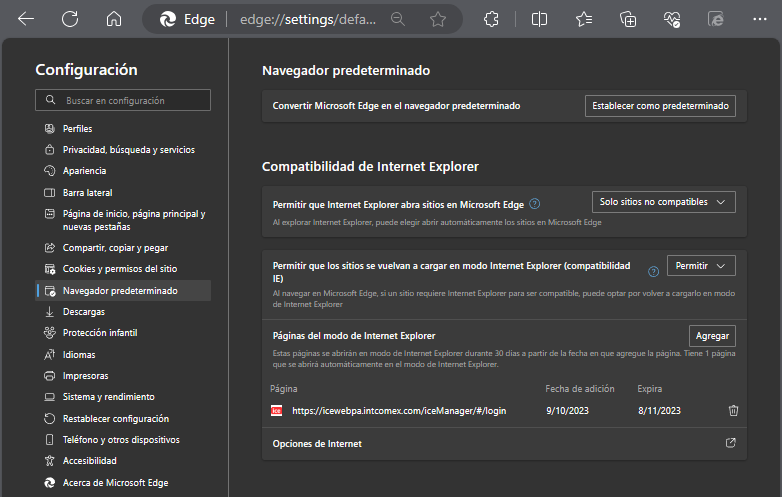The width and height of the screenshot is (782, 497).
Task: Open the home page icon
Action: 114,19
